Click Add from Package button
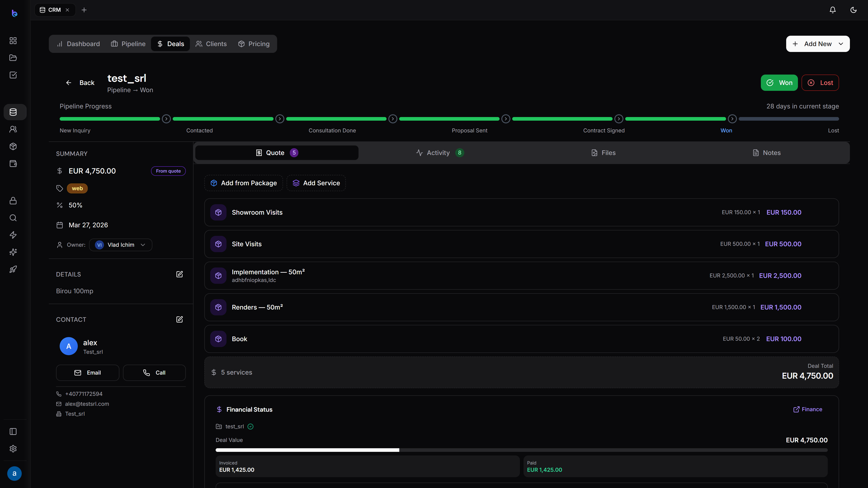 click(244, 183)
